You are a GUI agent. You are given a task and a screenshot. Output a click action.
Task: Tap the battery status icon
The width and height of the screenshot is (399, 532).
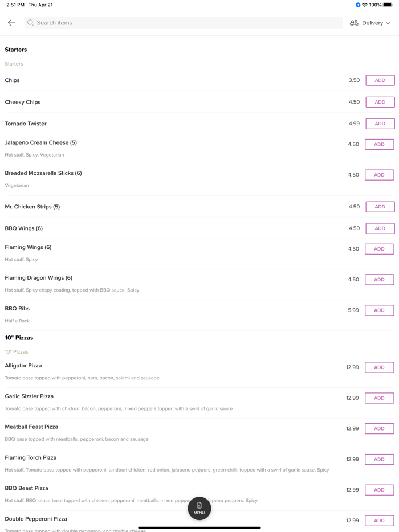tap(388, 5)
